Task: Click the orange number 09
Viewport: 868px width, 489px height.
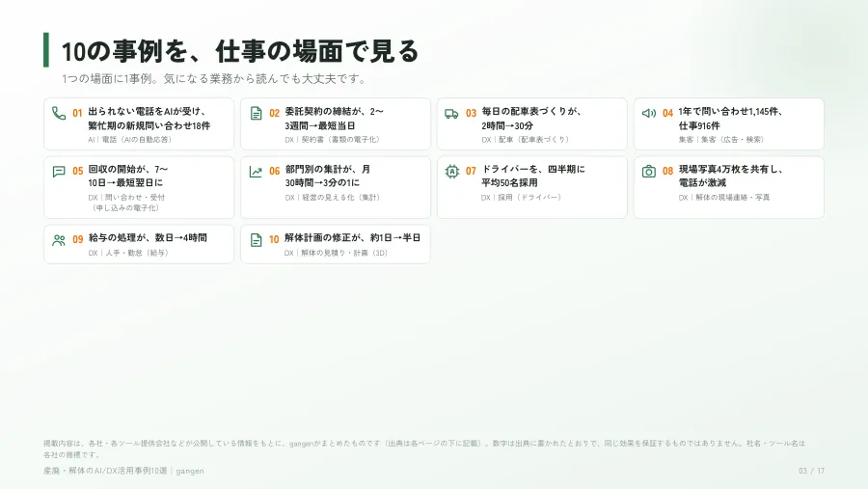Action: 78,239
